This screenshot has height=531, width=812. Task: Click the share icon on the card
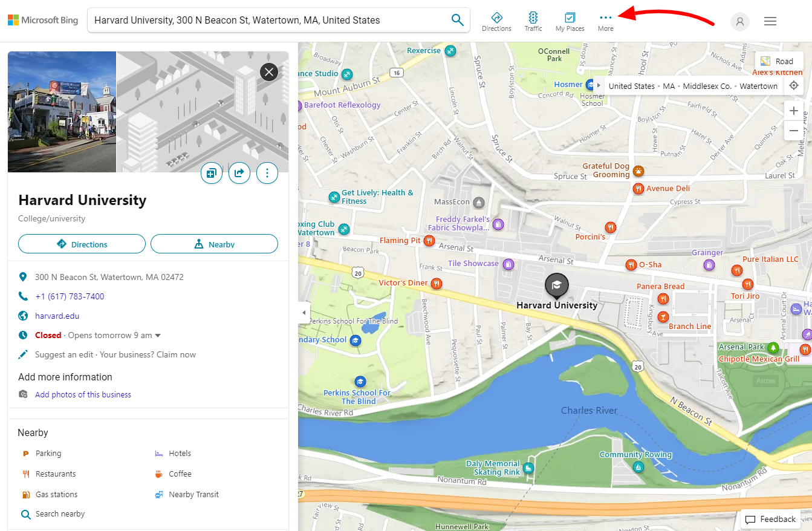pos(239,173)
